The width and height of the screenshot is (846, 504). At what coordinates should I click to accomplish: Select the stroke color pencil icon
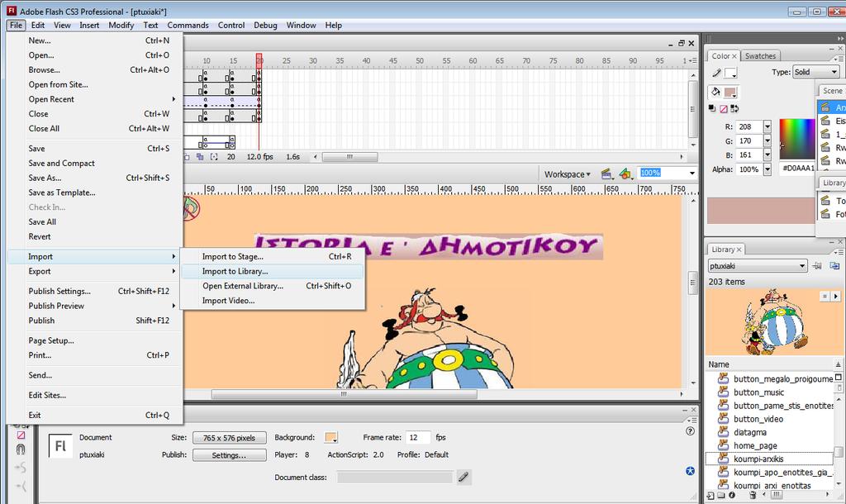pos(716,73)
